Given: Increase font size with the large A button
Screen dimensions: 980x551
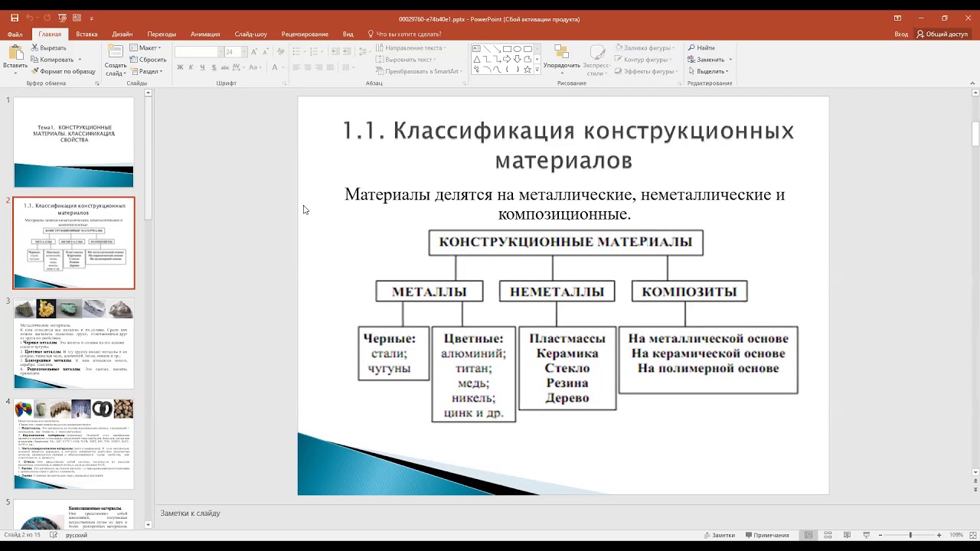Looking at the screenshot, I should coord(254,52).
